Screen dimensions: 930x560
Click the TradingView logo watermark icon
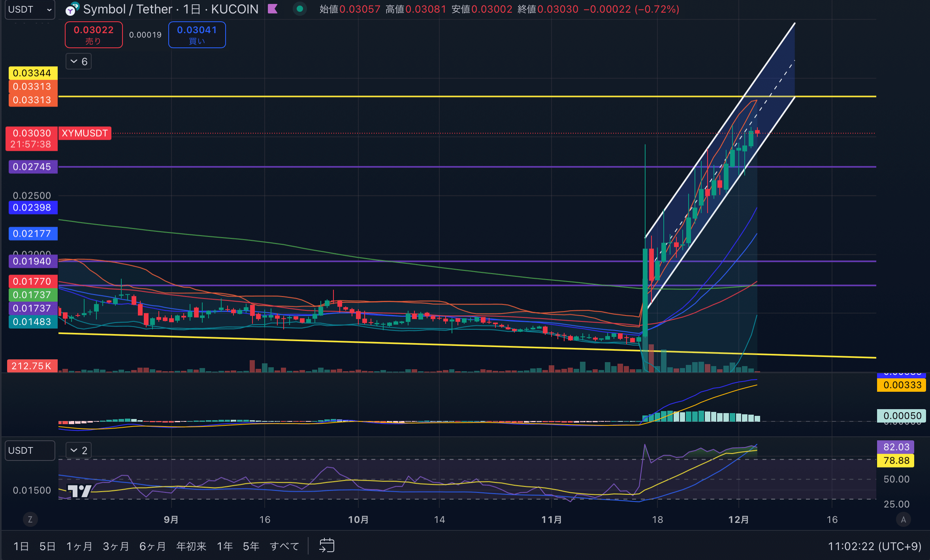pos(80,491)
